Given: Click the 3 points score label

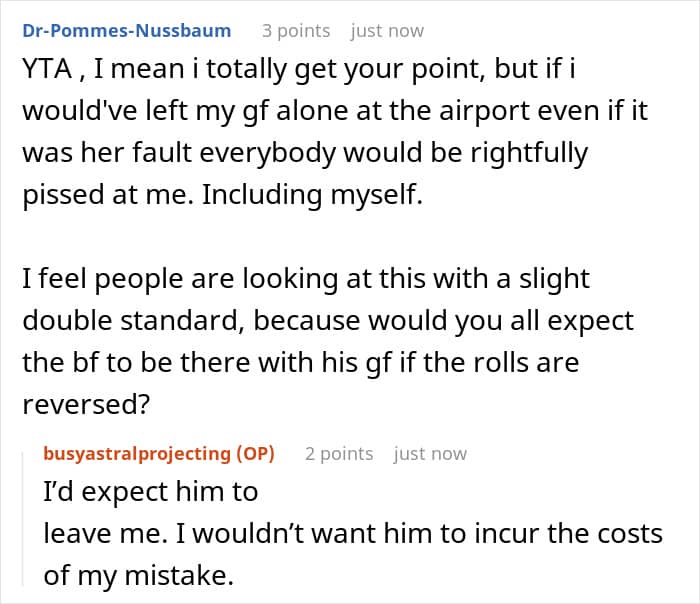Looking at the screenshot, I should pos(296,31).
